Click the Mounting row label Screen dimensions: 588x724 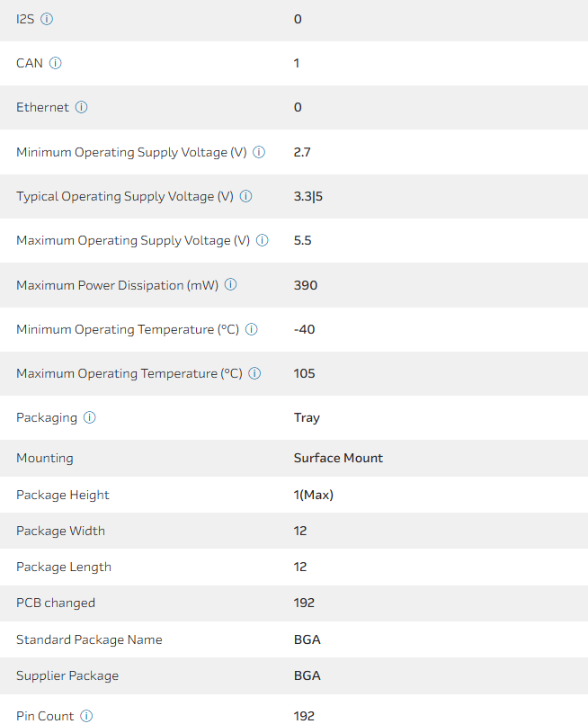pos(45,458)
